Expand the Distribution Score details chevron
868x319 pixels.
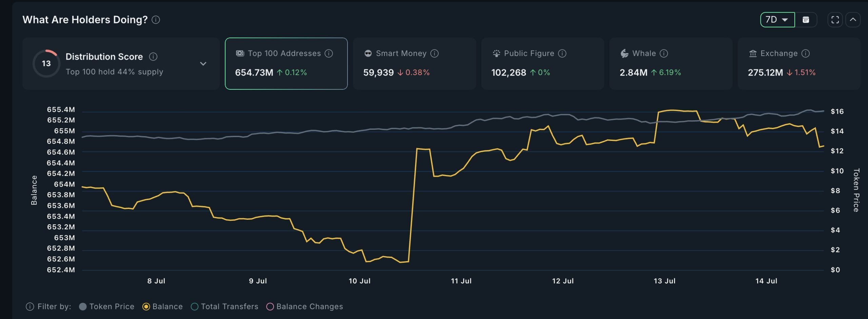[x=203, y=63]
